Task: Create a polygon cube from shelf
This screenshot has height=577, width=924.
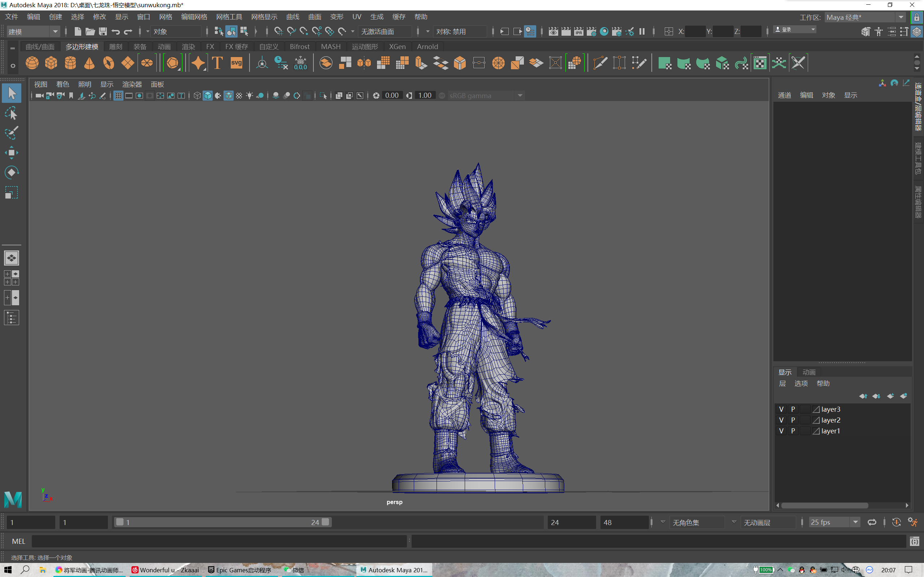Action: click(51, 63)
